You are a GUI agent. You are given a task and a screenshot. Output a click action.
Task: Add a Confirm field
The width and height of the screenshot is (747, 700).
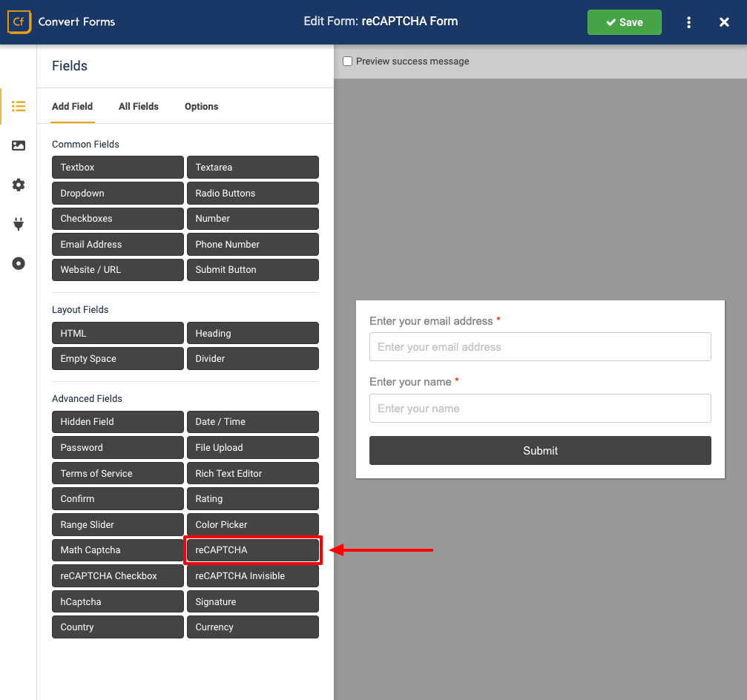[118, 498]
